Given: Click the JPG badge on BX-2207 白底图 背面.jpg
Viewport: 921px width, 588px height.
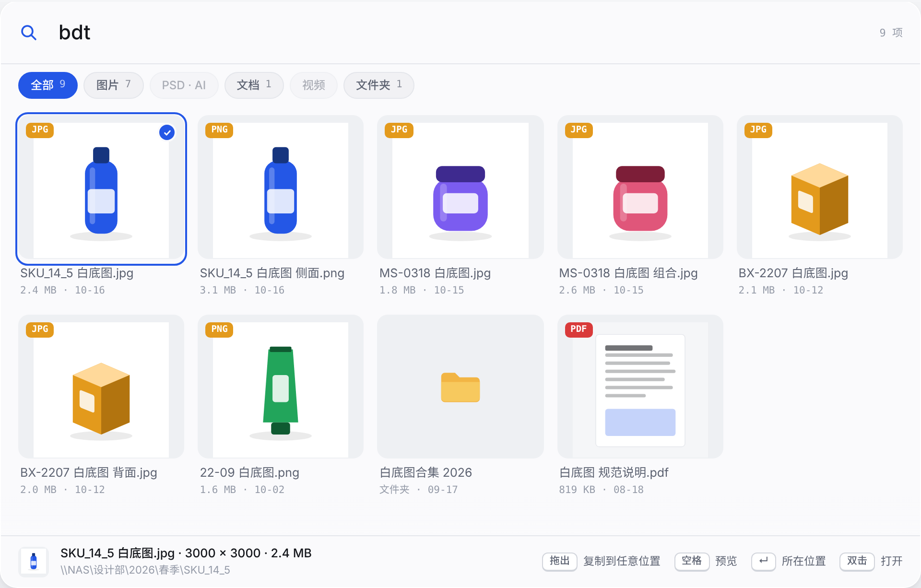Looking at the screenshot, I should click(40, 329).
